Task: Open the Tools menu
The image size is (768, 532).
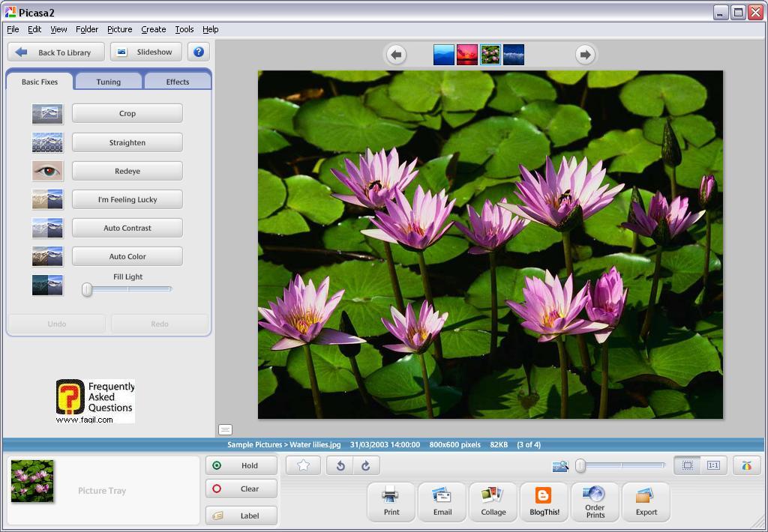Action: point(184,29)
